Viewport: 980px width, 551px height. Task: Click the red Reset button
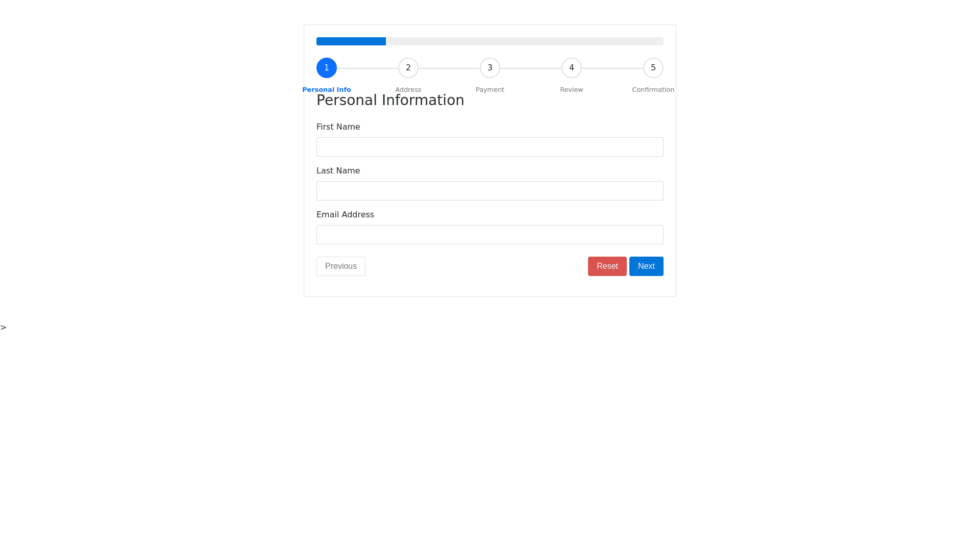tap(607, 266)
